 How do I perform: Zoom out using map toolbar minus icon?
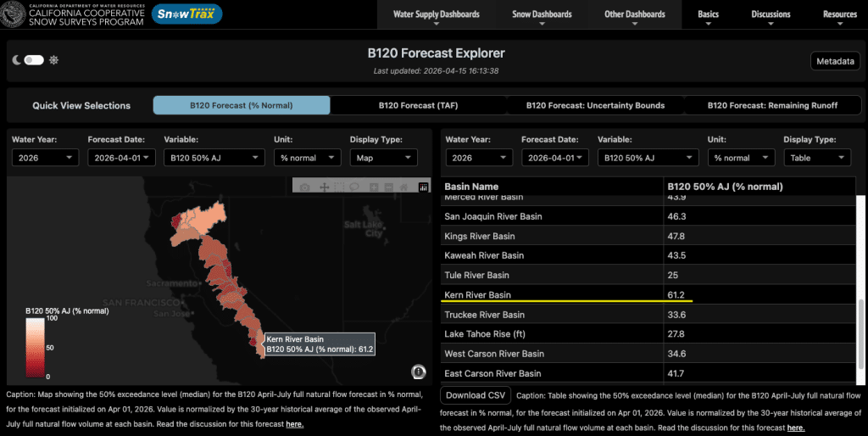point(388,187)
